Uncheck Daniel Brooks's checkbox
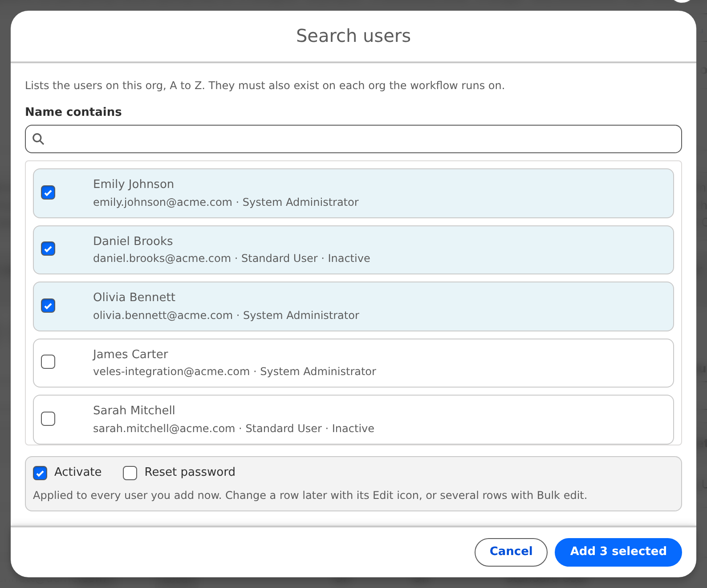This screenshot has width=707, height=588. pos(48,249)
